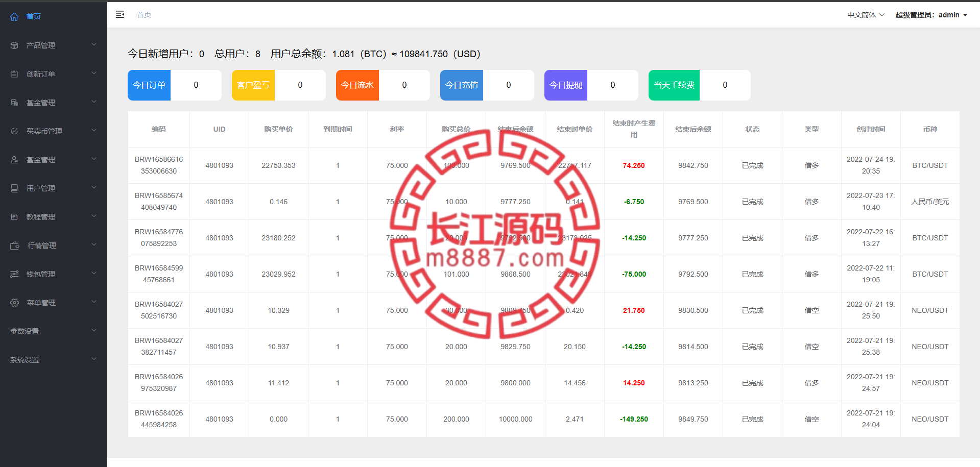Click the 购买单价 column header
Viewport: 980px width, 467px height.
(279, 129)
